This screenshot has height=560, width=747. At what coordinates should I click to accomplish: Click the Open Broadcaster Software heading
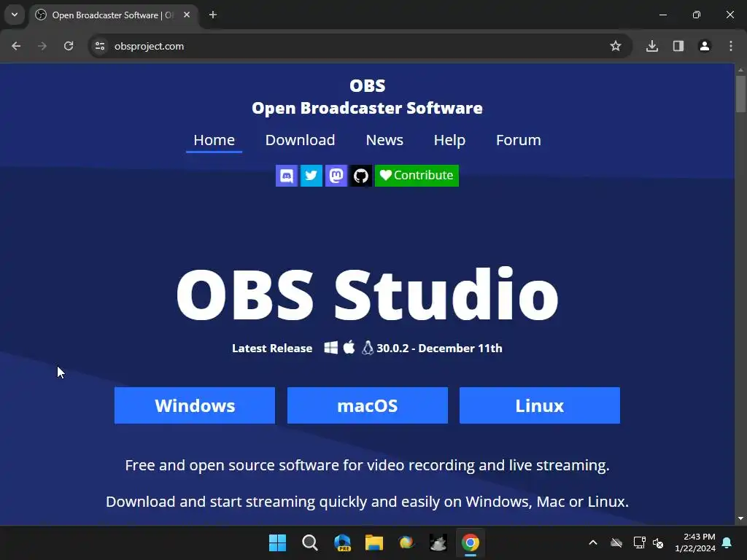(x=368, y=108)
